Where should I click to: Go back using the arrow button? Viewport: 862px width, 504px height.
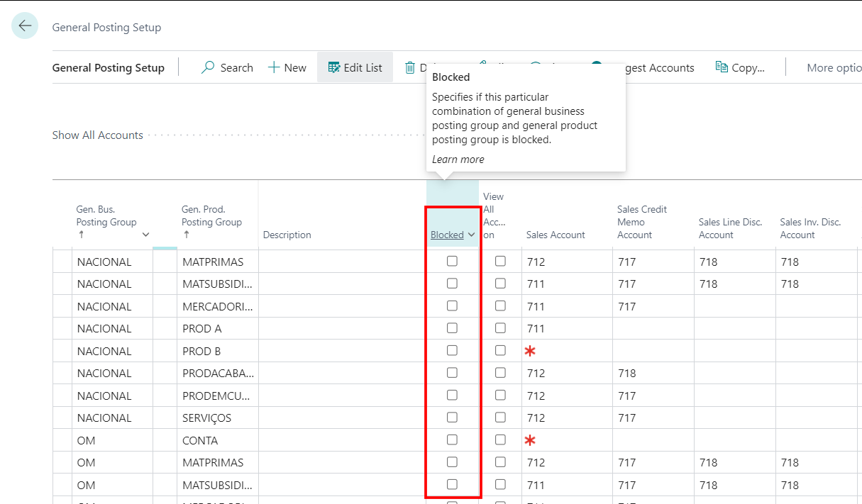tap(25, 26)
